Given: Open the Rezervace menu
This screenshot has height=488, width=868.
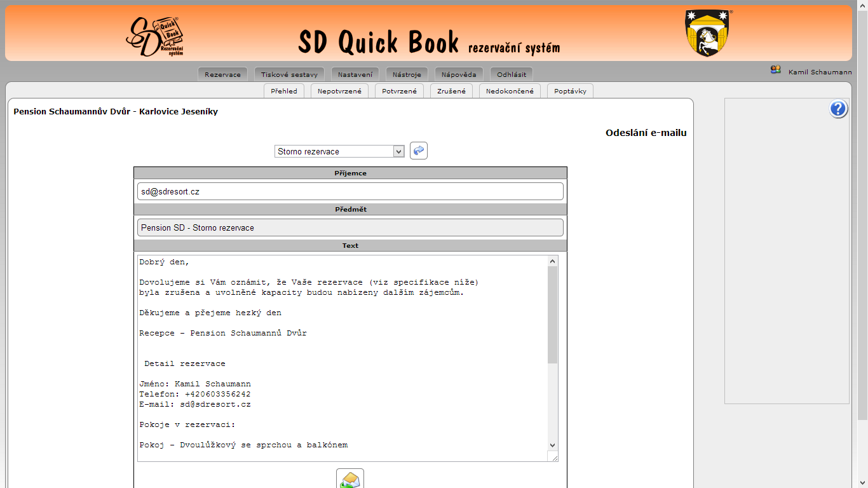Looking at the screenshot, I should pos(222,74).
